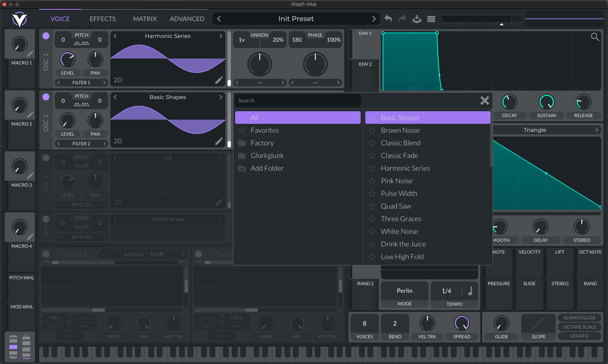Open the Perlin MODE selector

point(404,291)
